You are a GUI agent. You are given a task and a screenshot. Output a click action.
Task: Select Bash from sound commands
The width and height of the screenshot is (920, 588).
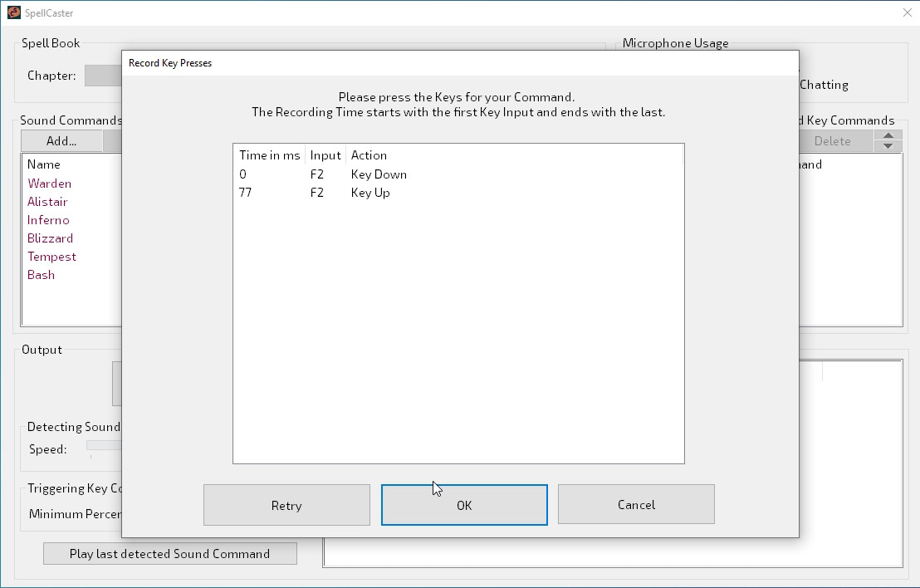tap(41, 275)
